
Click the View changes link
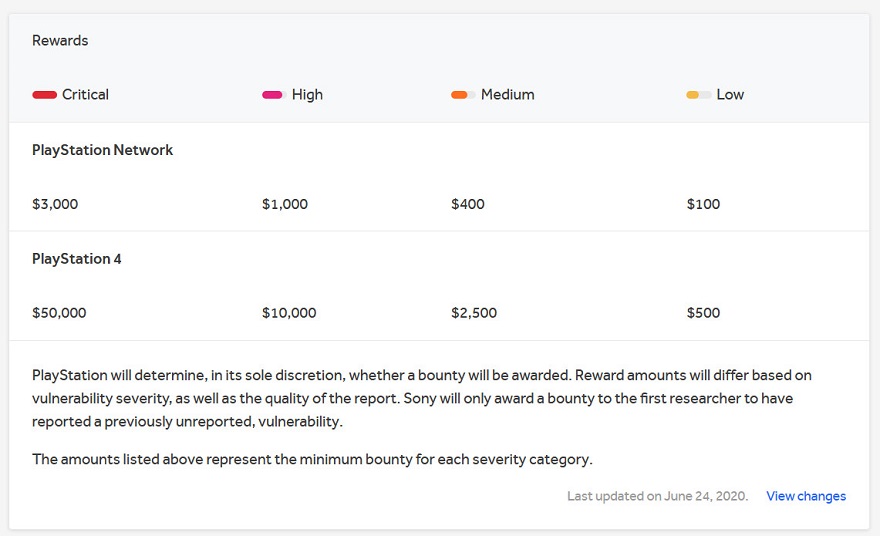pos(806,496)
